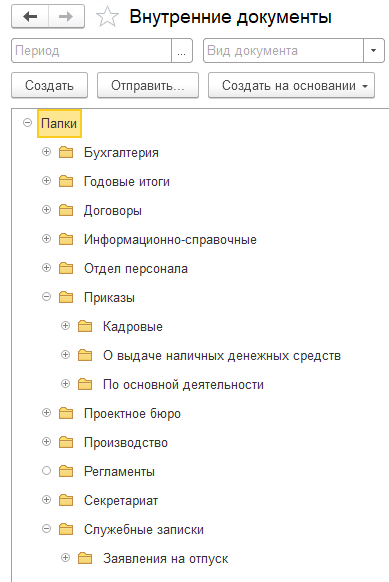The width and height of the screenshot is (389, 582).
Task: Click the empty circle beside Регламенты
Action: click(46, 471)
